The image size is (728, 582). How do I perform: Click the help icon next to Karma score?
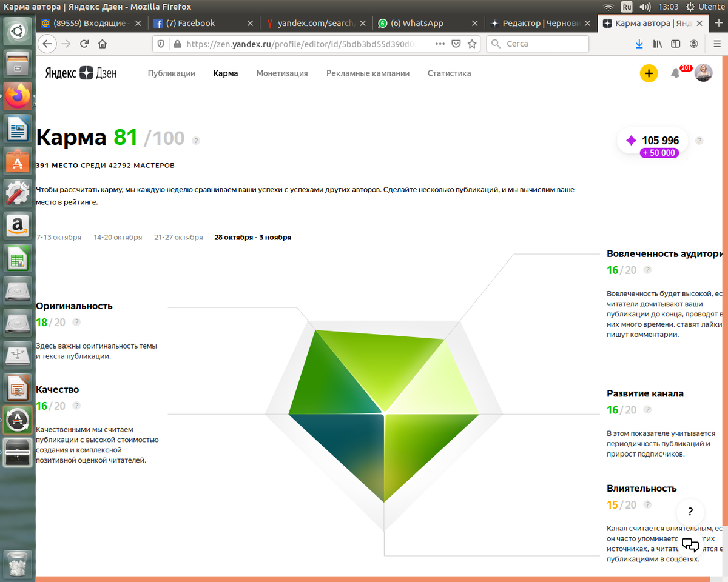pyautogui.click(x=196, y=140)
